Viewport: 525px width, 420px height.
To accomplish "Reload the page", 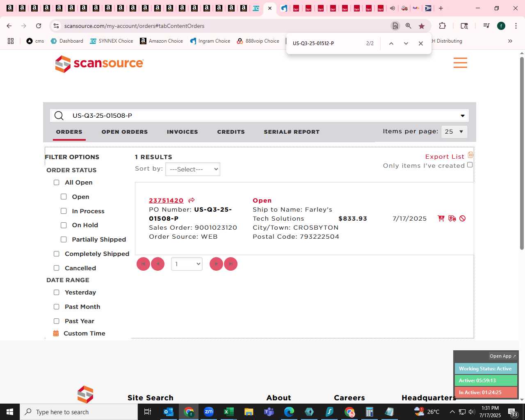I will coord(39,26).
